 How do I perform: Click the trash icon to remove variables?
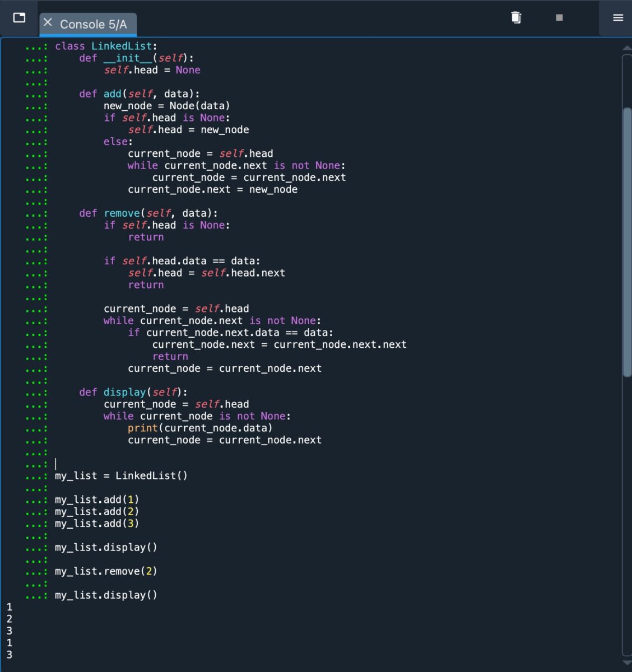[516, 17]
